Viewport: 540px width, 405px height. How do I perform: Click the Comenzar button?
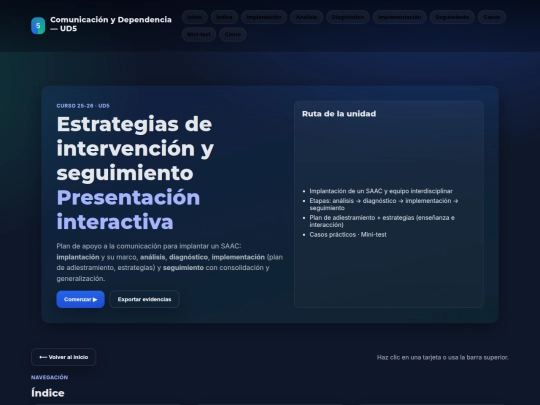coord(81,299)
